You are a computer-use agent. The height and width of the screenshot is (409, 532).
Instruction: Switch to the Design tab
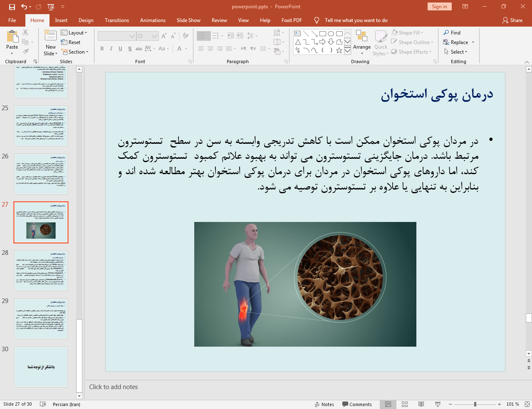pos(86,20)
